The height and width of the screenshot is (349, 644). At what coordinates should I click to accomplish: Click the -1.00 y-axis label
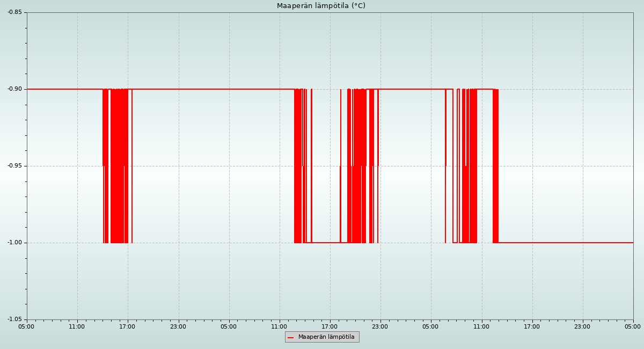pos(14,243)
